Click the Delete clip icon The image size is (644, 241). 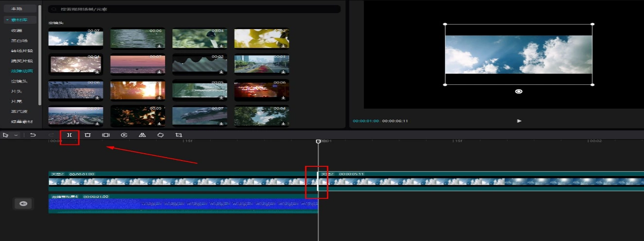(87, 135)
